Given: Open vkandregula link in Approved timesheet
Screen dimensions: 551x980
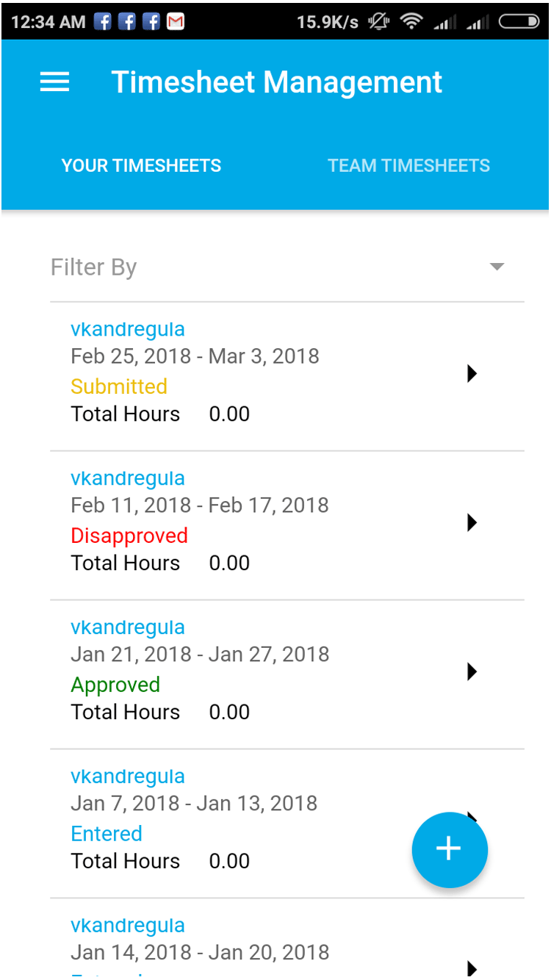Looking at the screenshot, I should click(127, 627).
